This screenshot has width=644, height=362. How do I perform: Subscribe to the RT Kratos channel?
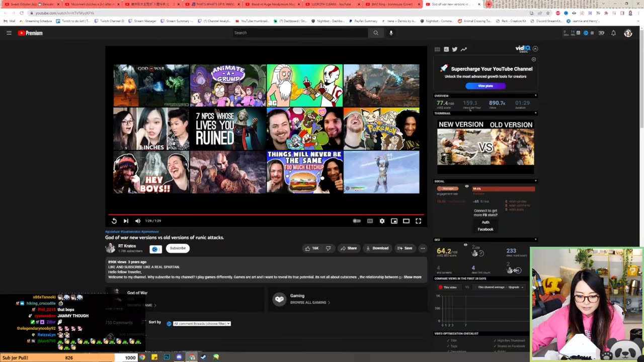tap(178, 248)
